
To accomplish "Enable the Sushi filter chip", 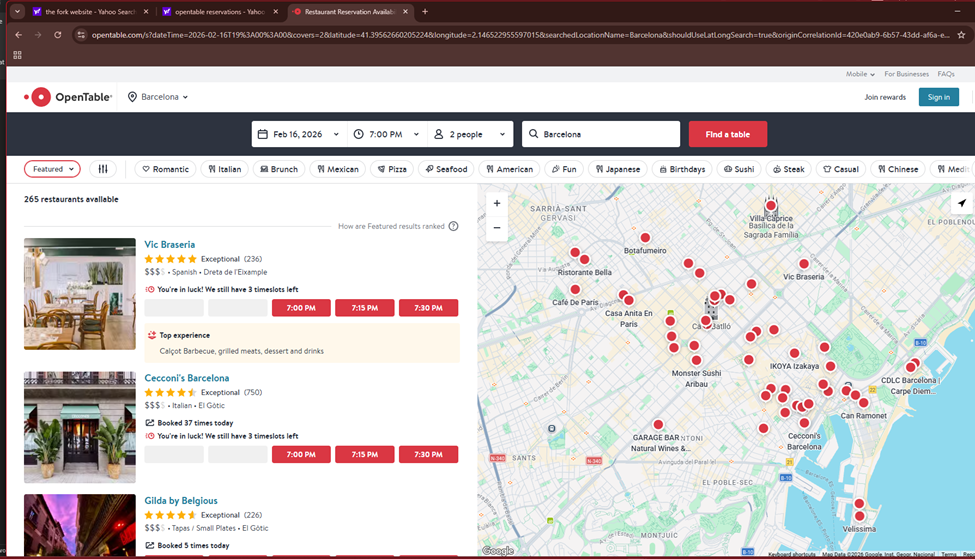I will click(739, 169).
